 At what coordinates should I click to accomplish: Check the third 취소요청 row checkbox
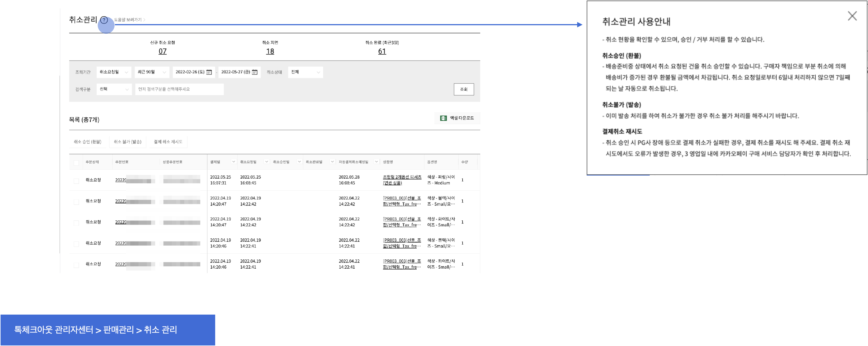[x=76, y=223]
